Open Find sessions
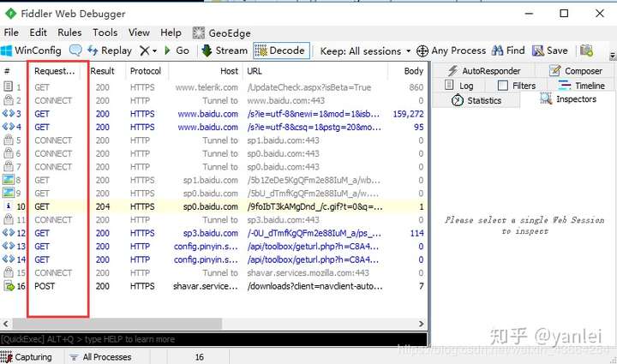The image size is (617, 364). click(508, 51)
